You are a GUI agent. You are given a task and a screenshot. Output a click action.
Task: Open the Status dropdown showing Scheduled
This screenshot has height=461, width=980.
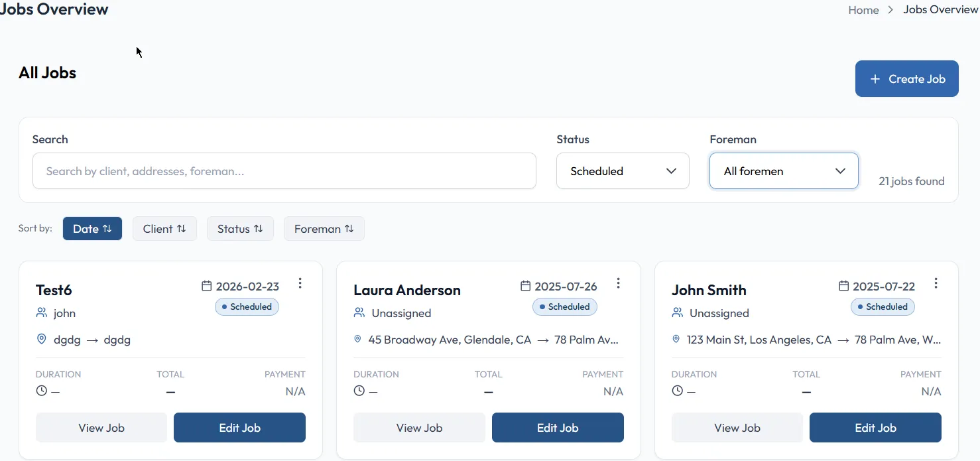click(x=623, y=171)
